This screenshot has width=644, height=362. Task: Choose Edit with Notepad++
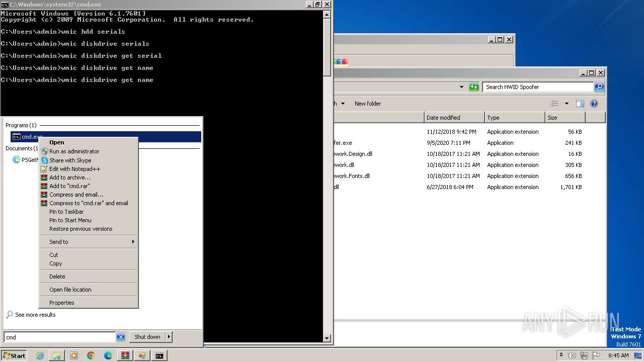89,169
